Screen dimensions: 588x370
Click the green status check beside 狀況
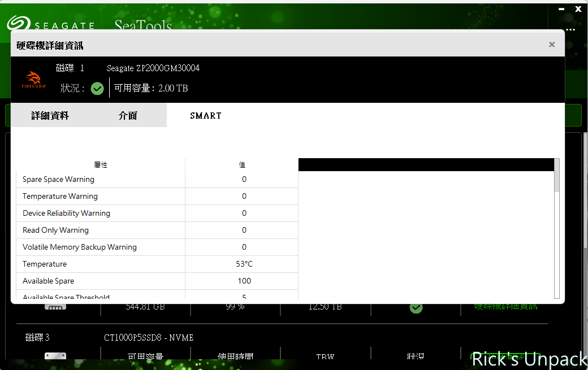click(x=97, y=88)
